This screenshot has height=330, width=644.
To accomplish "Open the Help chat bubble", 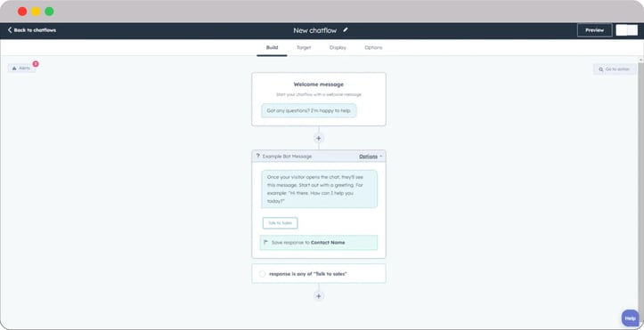I will click(x=630, y=318).
